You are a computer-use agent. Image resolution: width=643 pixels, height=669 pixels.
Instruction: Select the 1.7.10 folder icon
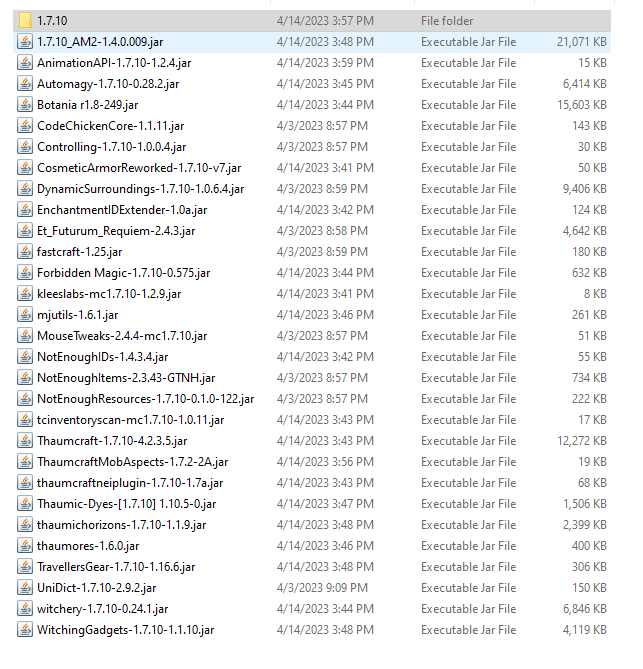[x=25, y=20]
